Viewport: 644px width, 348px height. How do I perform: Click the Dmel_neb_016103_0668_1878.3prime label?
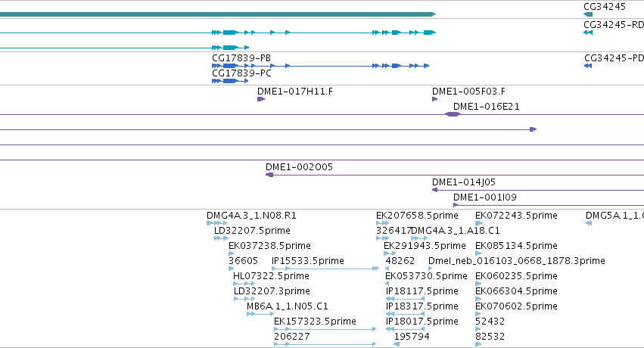point(517,260)
